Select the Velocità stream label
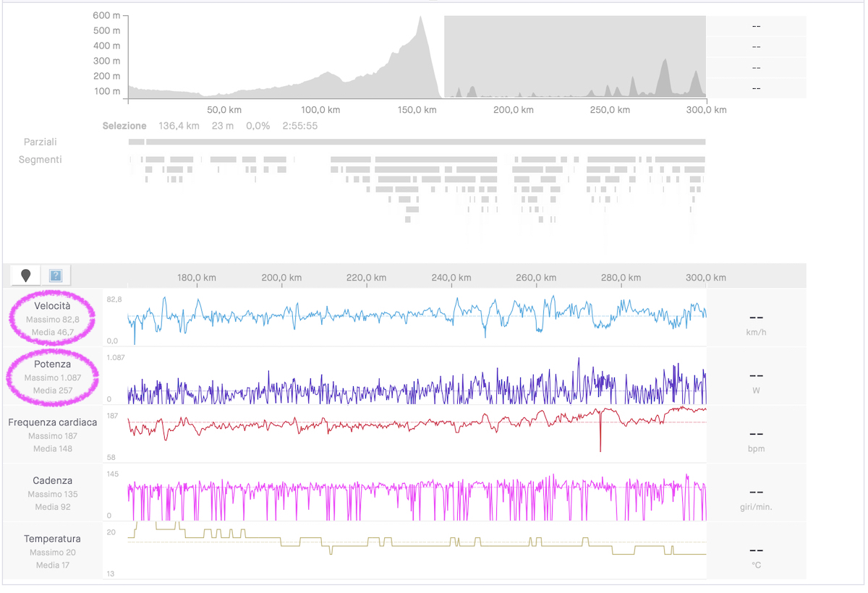The image size is (868, 593). pos(52,307)
